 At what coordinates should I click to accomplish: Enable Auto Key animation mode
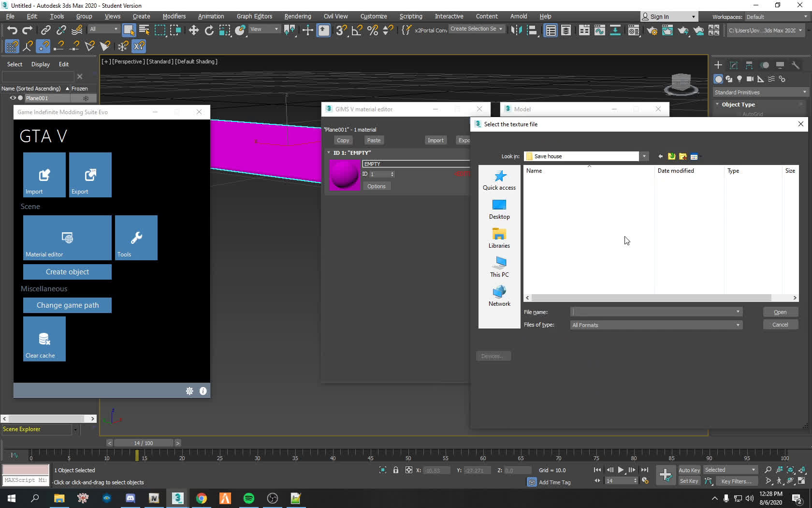click(689, 470)
